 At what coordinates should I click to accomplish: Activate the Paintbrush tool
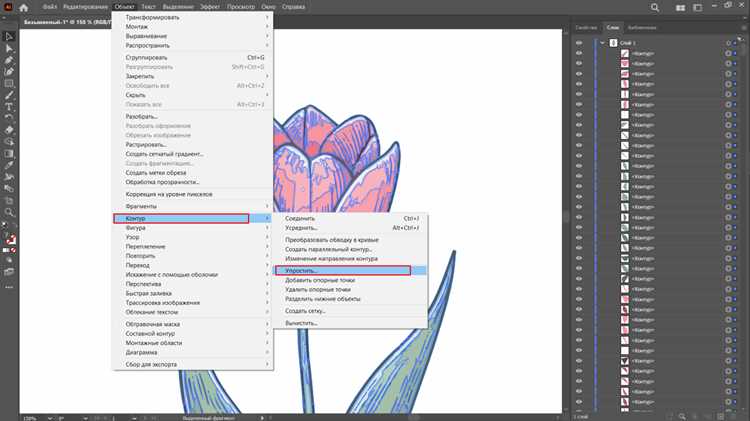(9, 95)
